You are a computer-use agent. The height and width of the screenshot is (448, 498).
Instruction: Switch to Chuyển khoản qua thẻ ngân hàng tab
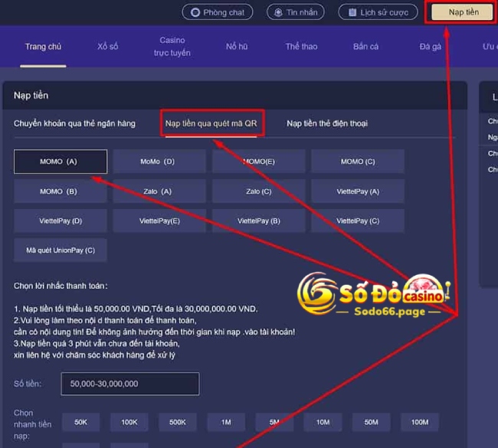[x=74, y=123]
